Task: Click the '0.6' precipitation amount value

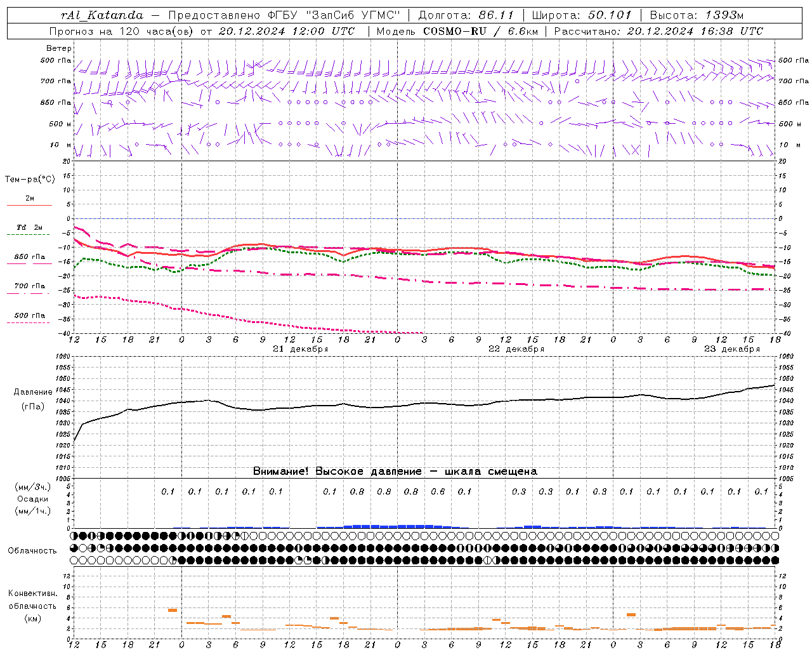Action: pyautogui.click(x=438, y=491)
